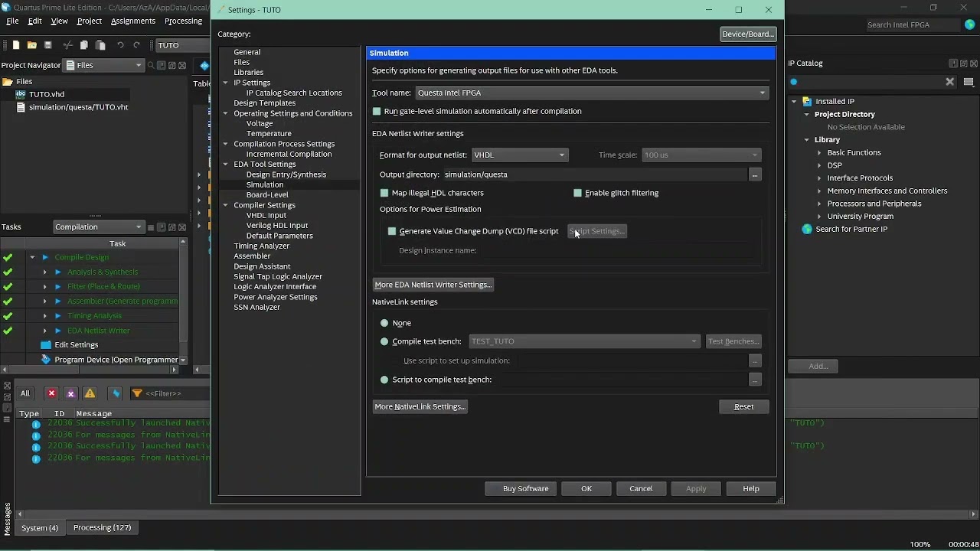Click the Search for Partner IP globe icon

[x=806, y=229]
